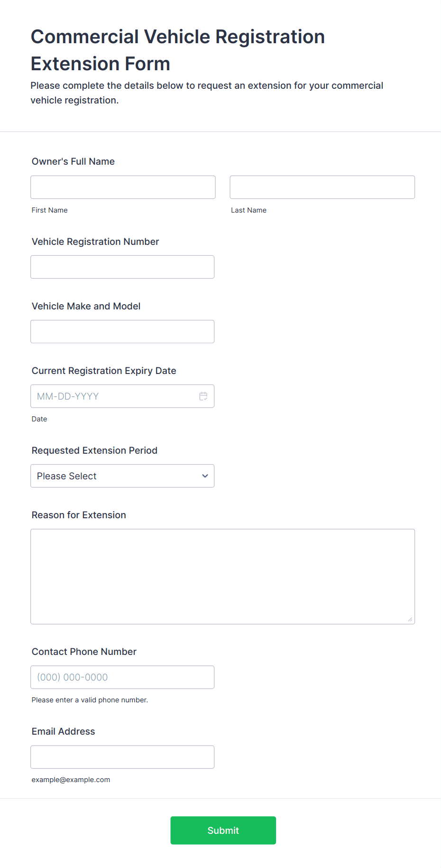Click the Contact Phone Number label
The width and height of the screenshot is (441, 868).
click(x=84, y=652)
